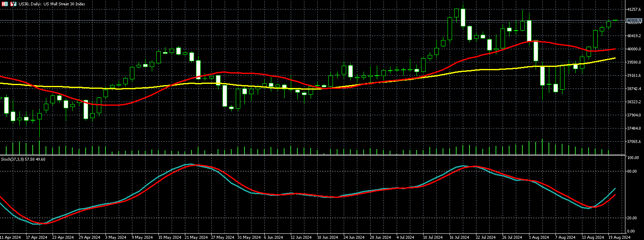This screenshot has width=644, height=240.
Task: Click the 41257.6 price axis label
Action: [634, 9]
